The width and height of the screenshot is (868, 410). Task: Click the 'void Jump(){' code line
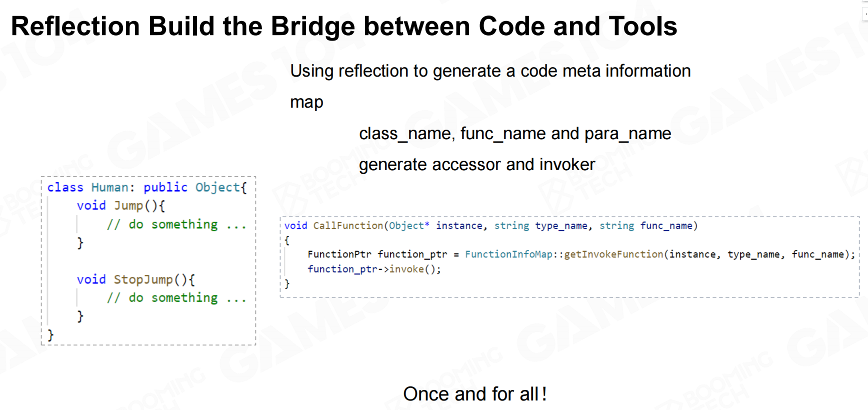[120, 206]
